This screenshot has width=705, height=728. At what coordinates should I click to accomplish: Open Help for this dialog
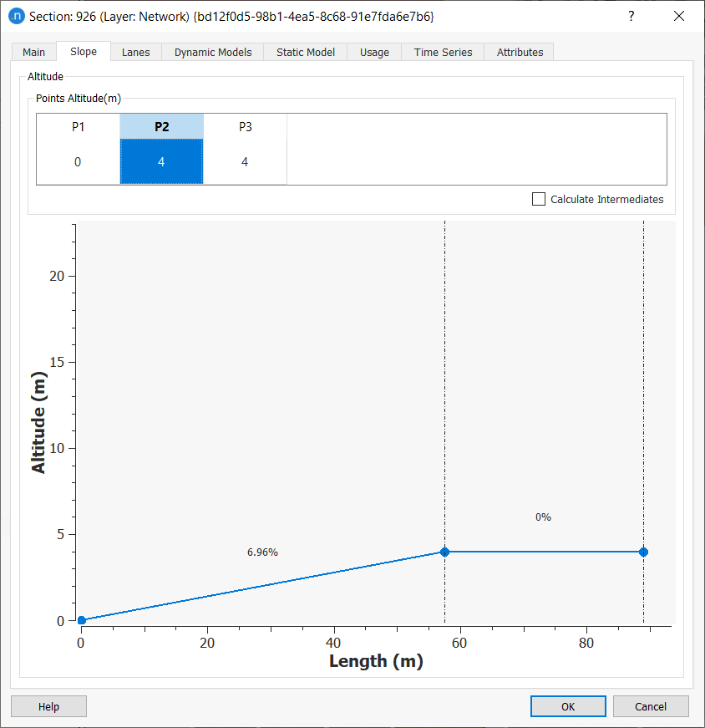pyautogui.click(x=48, y=706)
